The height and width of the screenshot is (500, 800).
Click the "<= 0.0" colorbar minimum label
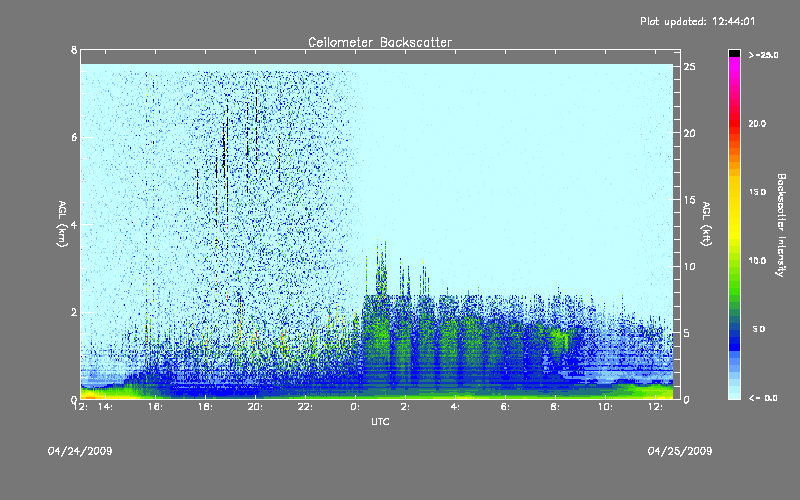pos(763,398)
